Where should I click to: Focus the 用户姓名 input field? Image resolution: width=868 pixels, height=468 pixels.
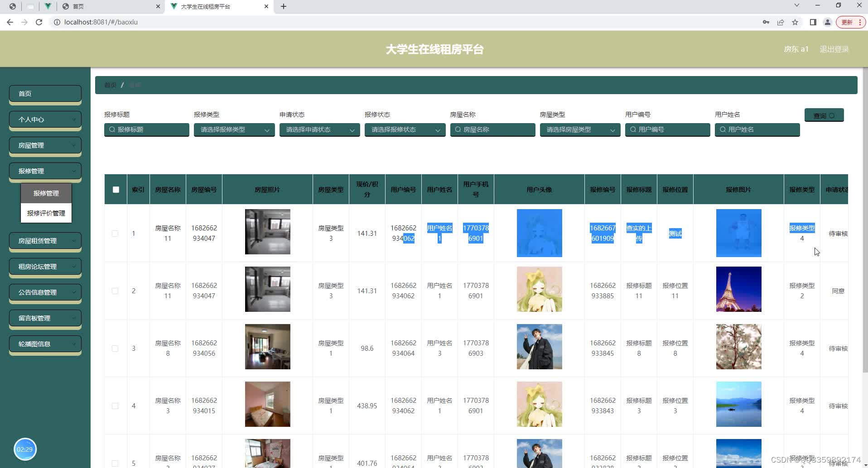tap(757, 129)
